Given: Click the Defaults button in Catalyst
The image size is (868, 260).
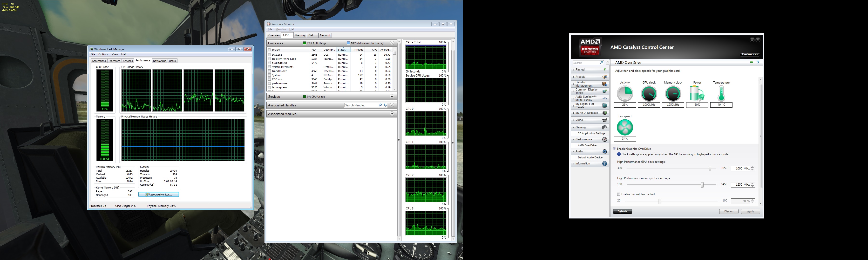Looking at the screenshot, I should coord(622,212).
